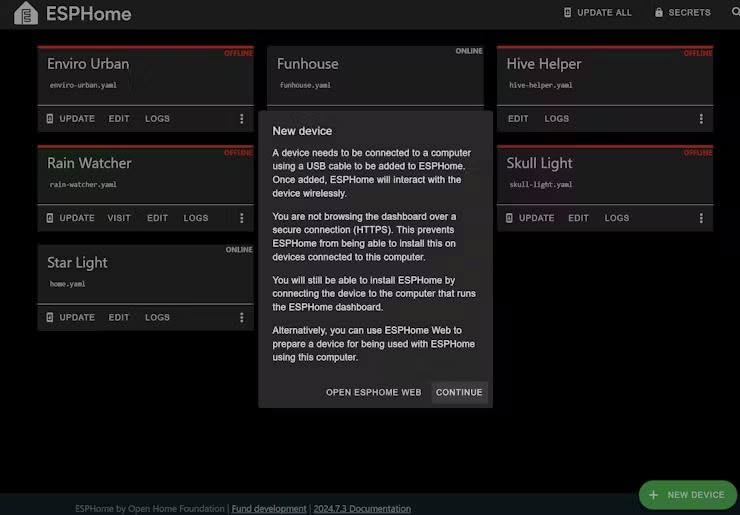Click the search magnifier icon
Viewport: 740px width, 515px height.
point(735,12)
